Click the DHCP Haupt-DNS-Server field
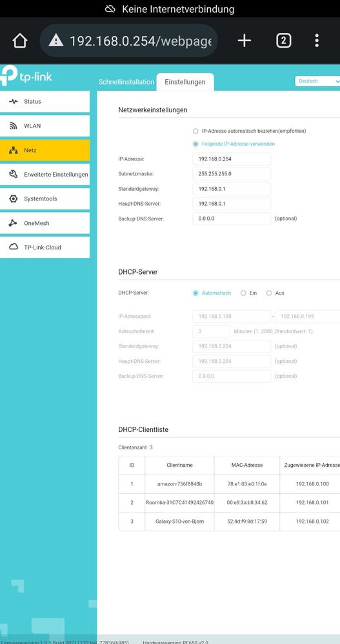 coord(232,362)
